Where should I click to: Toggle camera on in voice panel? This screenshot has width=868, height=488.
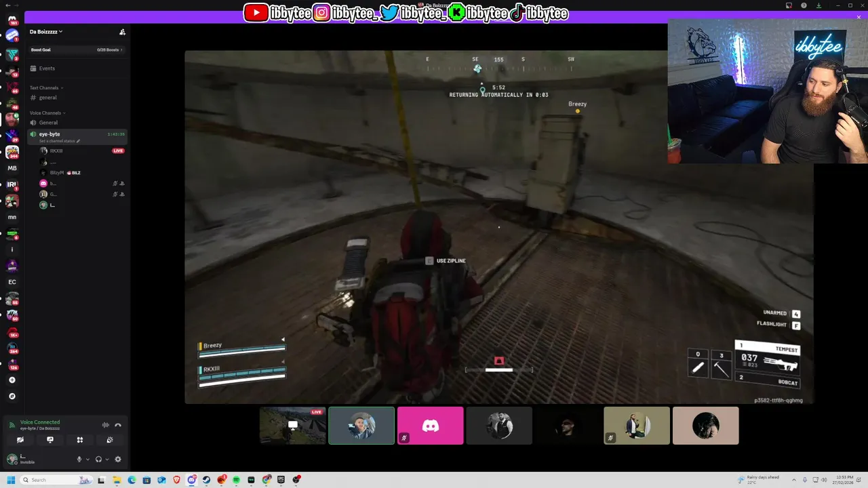coord(20,440)
